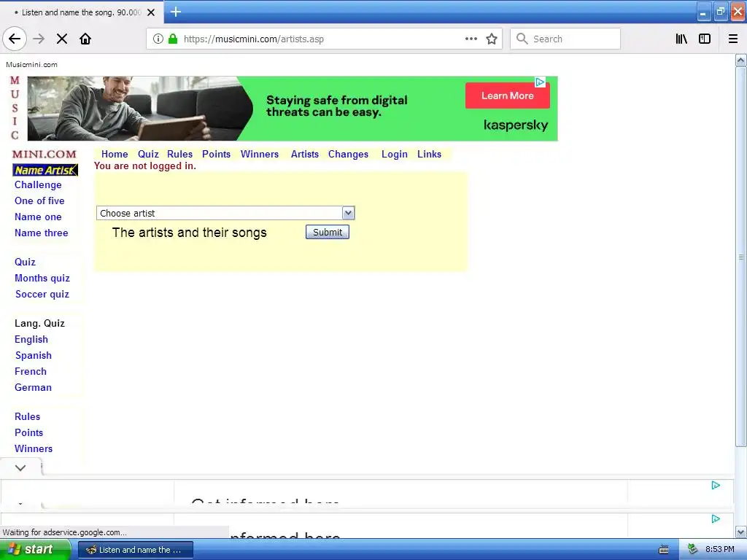
Task: Click Learn More on Kaspersky ad
Action: (x=508, y=96)
